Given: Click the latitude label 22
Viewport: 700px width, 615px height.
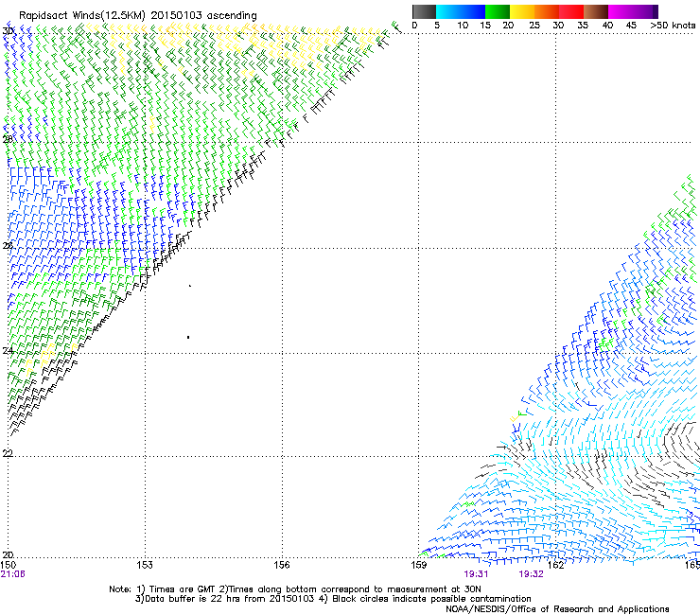Looking at the screenshot, I should pos(8,453).
